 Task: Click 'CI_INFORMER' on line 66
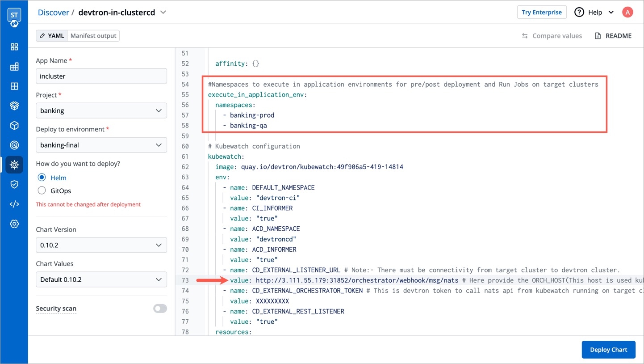click(272, 208)
